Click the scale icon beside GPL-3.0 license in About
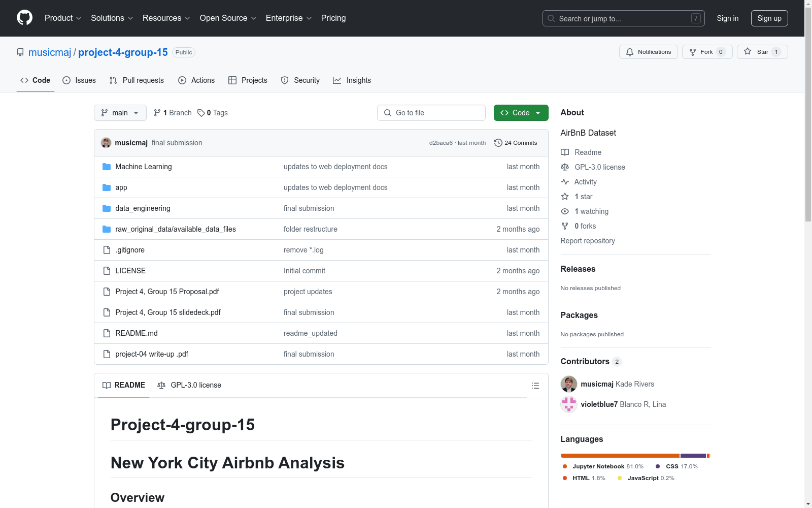The width and height of the screenshot is (812, 508). pyautogui.click(x=565, y=167)
